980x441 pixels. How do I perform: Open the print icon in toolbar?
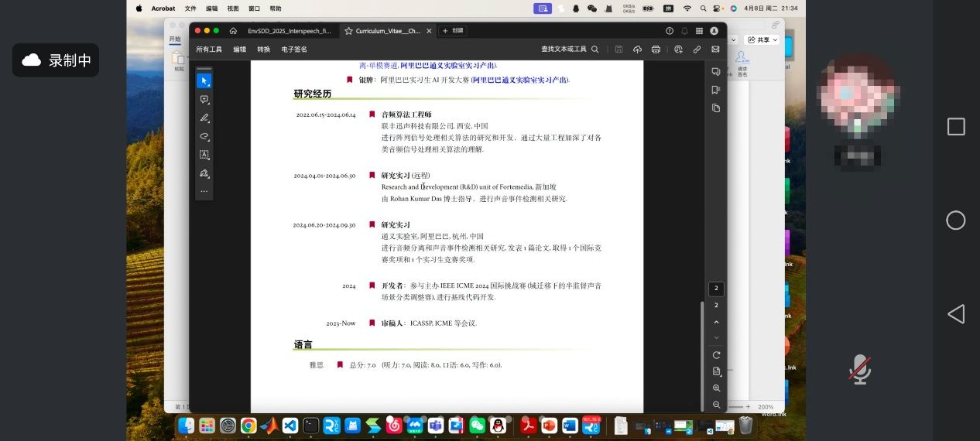click(x=656, y=50)
